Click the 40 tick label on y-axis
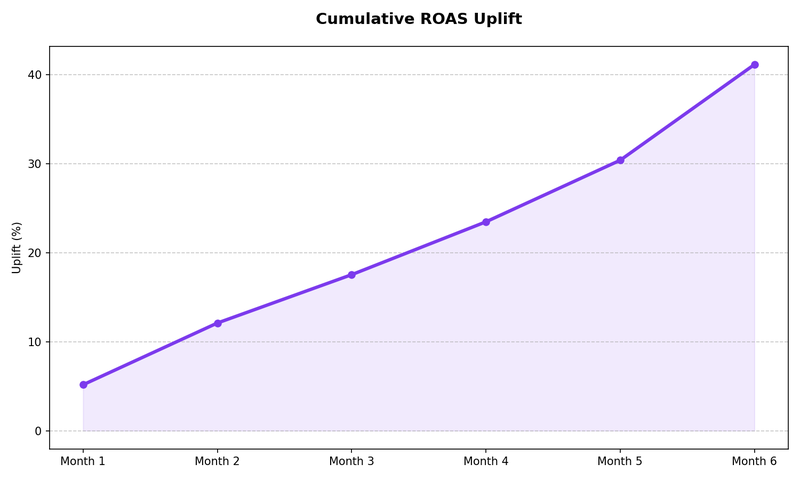 coord(35,75)
